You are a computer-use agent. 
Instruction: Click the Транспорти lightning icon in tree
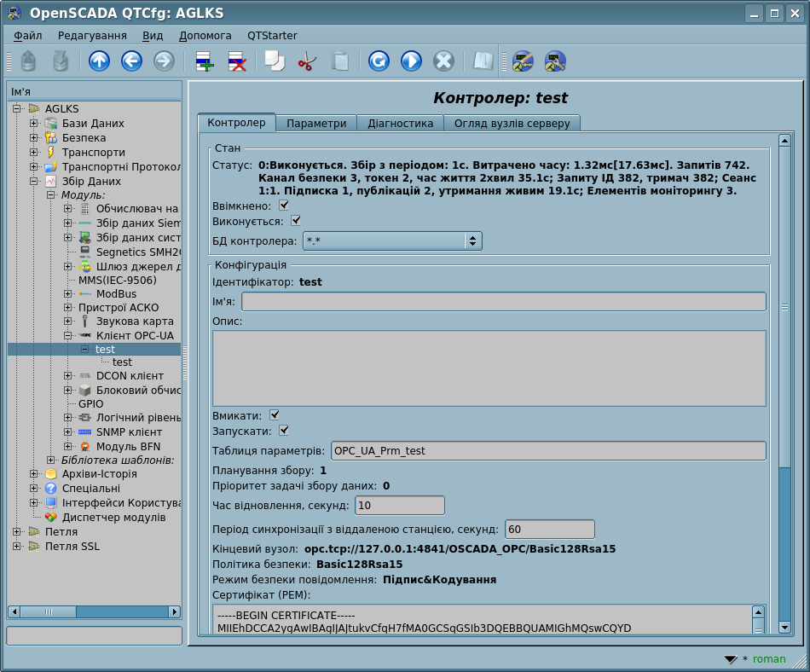[50, 153]
